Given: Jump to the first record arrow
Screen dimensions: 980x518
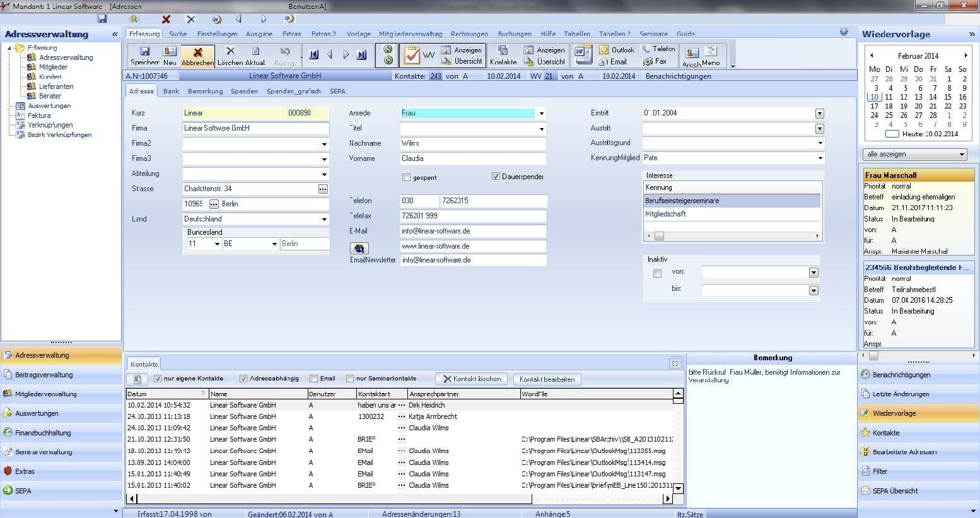Looking at the screenshot, I should coord(314,55).
